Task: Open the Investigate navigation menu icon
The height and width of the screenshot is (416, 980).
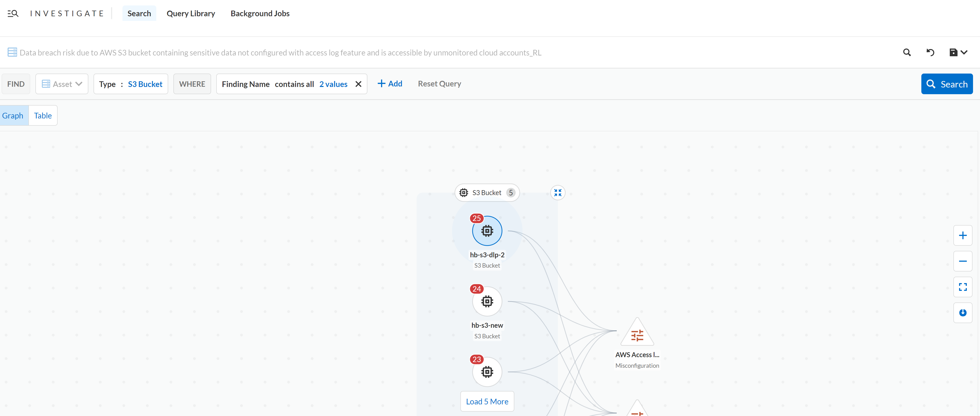Action: tap(13, 14)
